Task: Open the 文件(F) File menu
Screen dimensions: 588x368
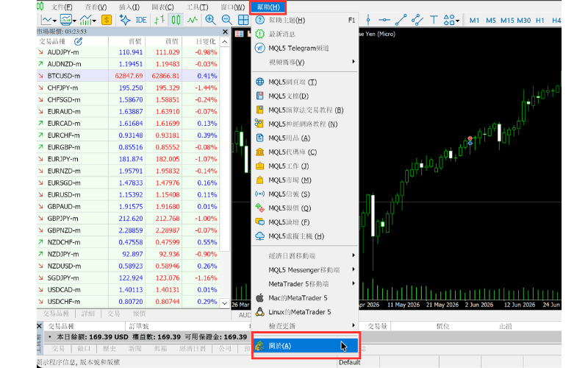Action: 62,7
